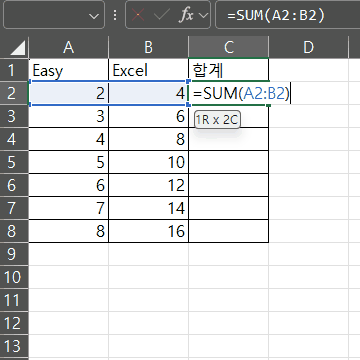This screenshot has width=360, height=360.
Task: Select column D header
Action: [308, 47]
